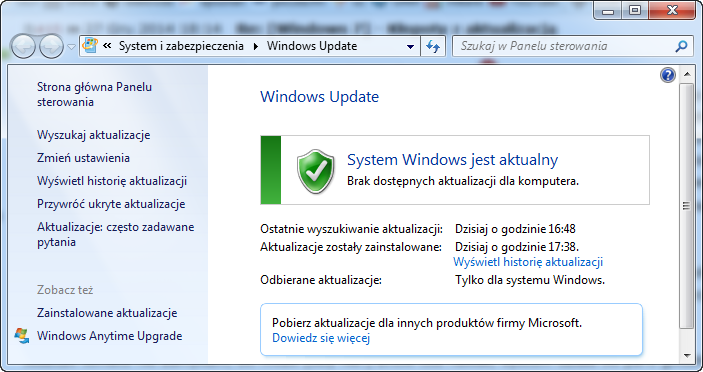Image resolution: width=703 pixels, height=372 pixels.
Task: Click the blue help question mark icon
Action: (668, 75)
